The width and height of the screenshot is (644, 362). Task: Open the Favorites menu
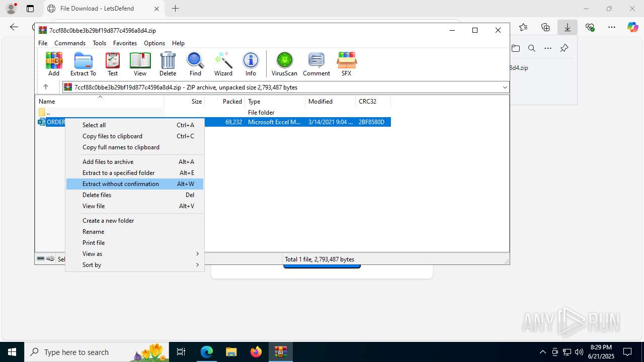[125, 43]
